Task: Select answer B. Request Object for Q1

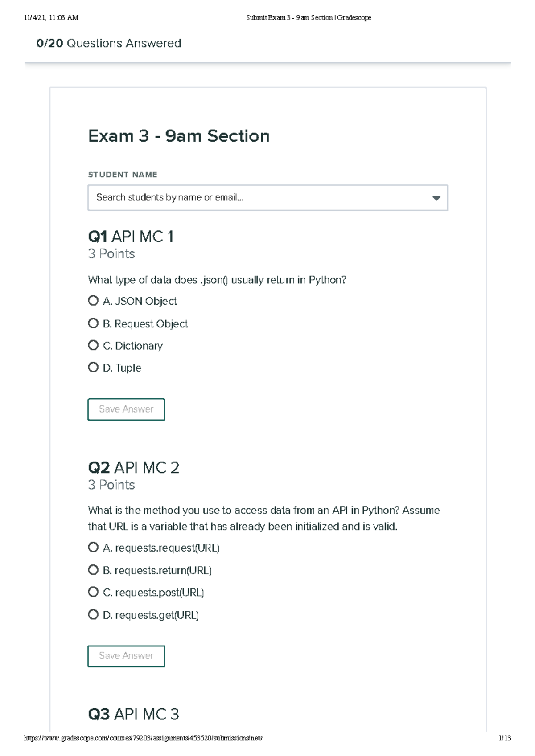Action: pyautogui.click(x=93, y=323)
